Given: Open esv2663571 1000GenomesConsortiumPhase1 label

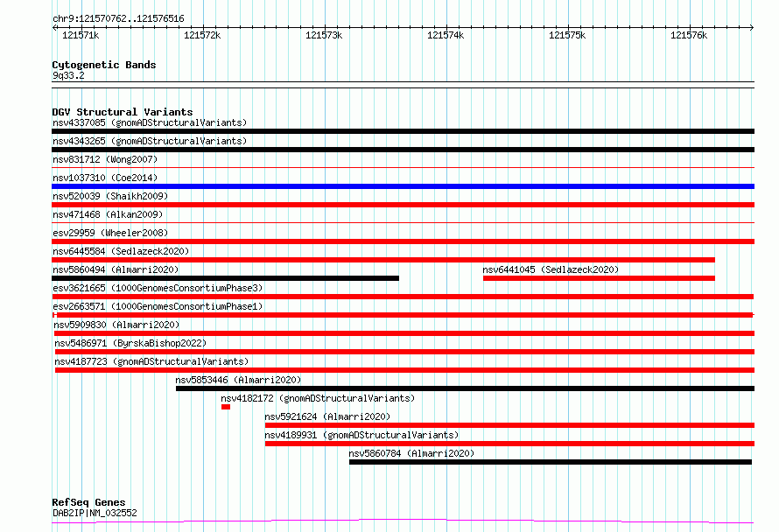Looking at the screenshot, I should 158,306.
